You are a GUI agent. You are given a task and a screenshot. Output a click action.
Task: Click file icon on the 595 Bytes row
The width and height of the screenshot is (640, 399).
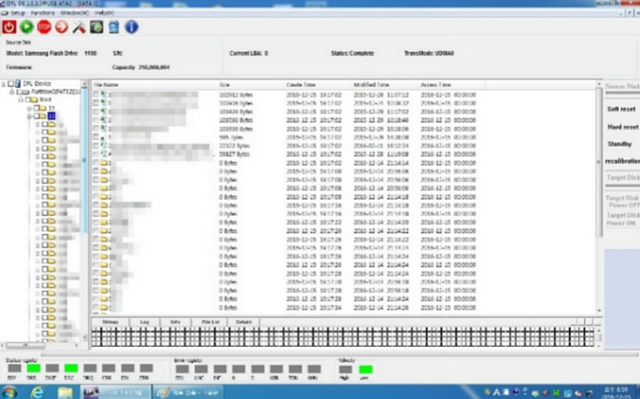tap(104, 137)
